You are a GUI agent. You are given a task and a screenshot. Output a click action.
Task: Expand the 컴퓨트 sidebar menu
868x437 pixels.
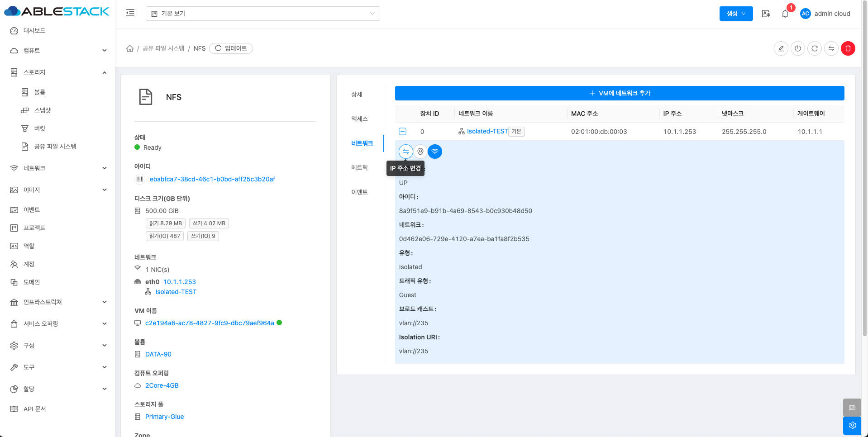[x=58, y=51]
